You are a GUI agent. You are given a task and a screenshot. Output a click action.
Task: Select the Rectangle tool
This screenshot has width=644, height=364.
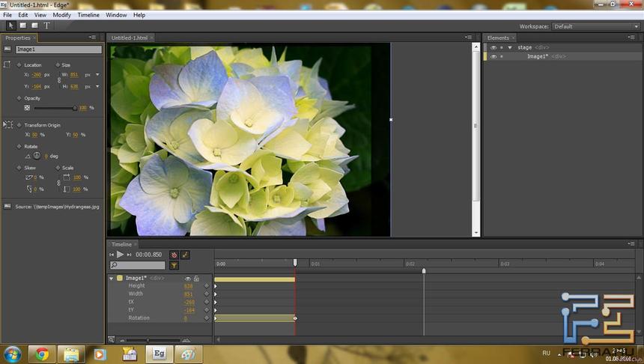23,25
